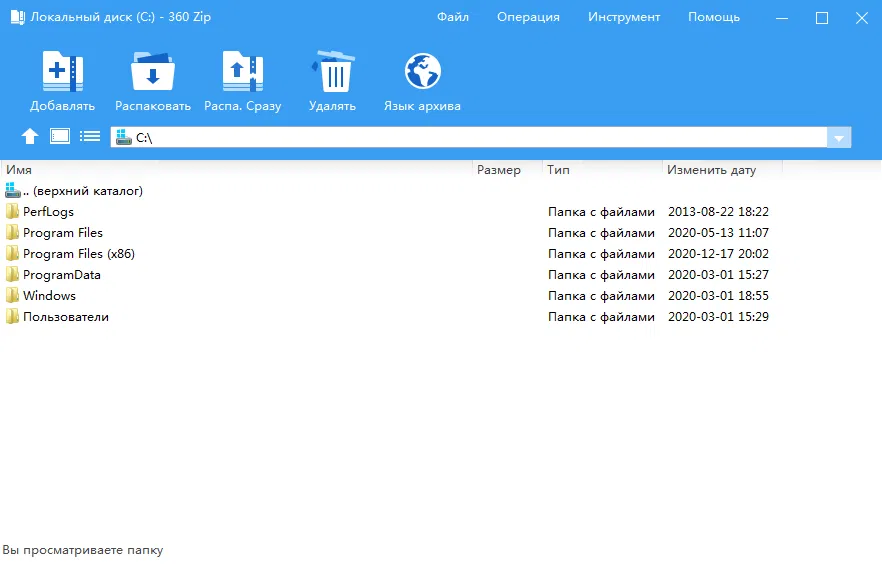This screenshot has width=882, height=564.
Task: Click the C:\ address path field
Action: (x=469, y=138)
